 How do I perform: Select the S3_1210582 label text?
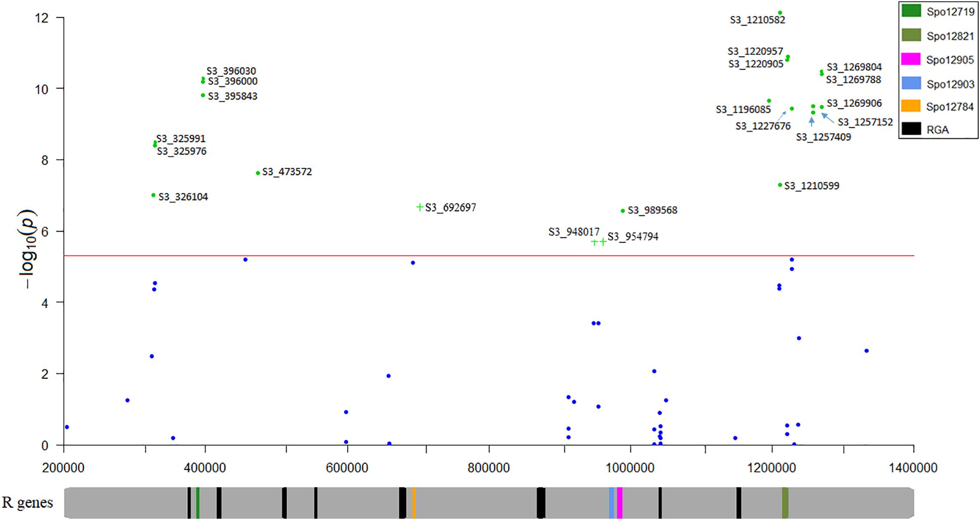pyautogui.click(x=758, y=20)
